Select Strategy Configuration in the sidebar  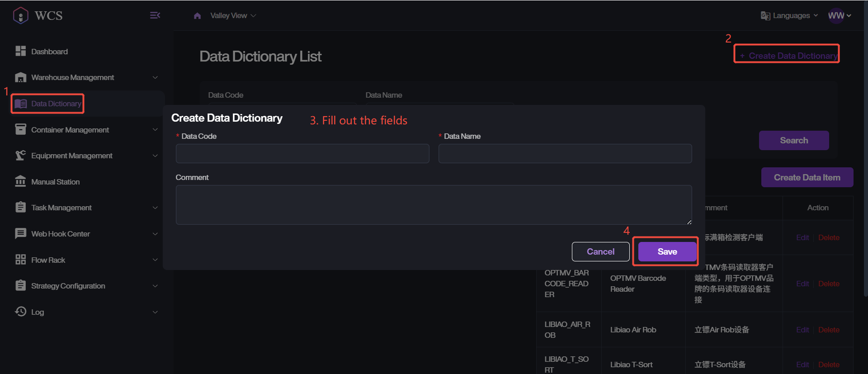click(68, 286)
